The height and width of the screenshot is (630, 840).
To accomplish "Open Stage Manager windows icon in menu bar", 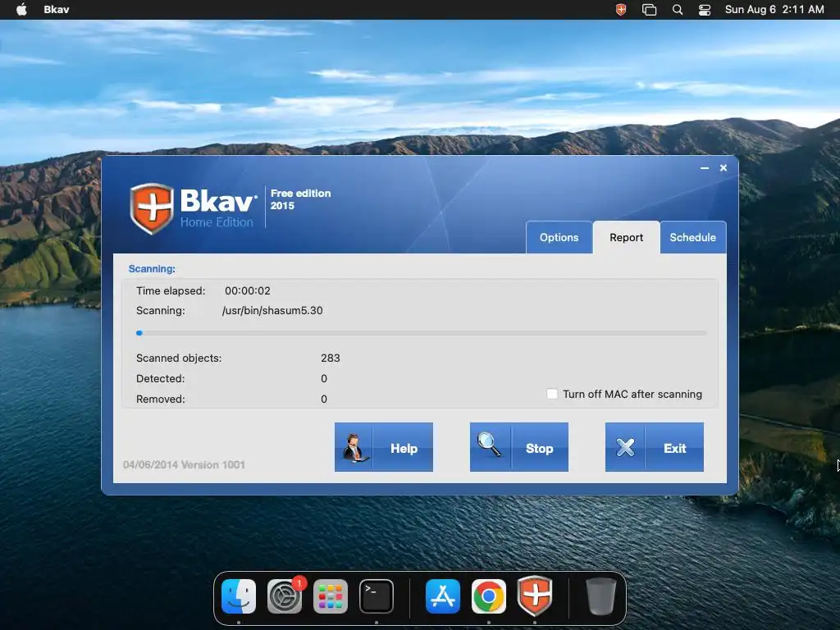I will point(650,9).
